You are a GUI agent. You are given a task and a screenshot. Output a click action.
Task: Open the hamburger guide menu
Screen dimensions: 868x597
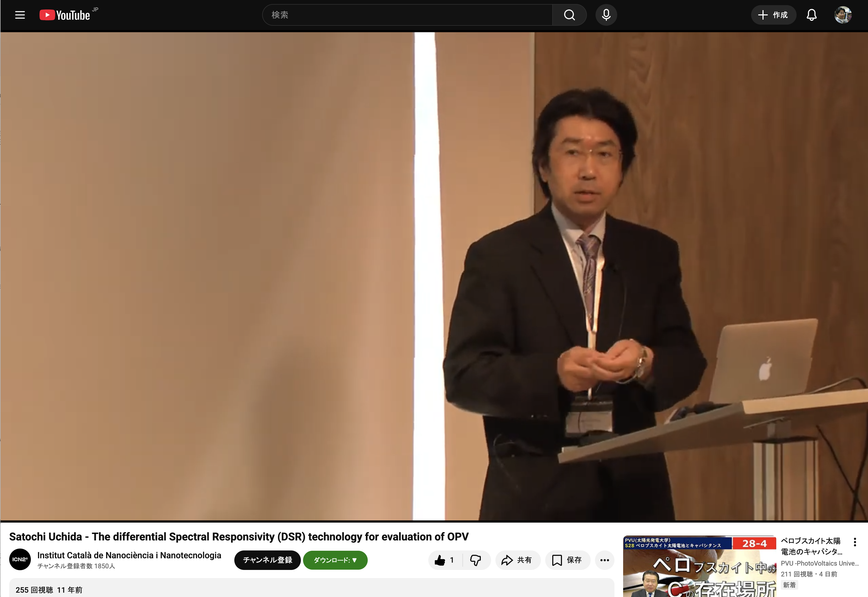point(20,15)
